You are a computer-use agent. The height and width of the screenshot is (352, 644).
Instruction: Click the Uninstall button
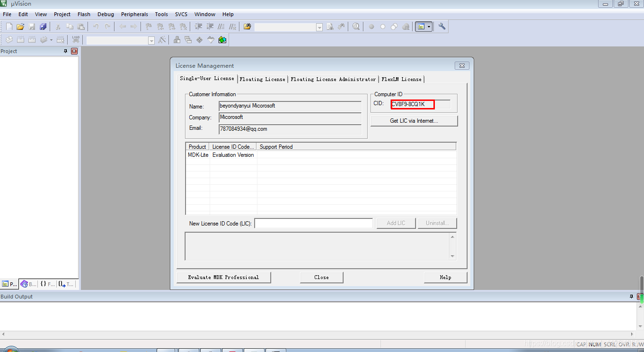click(x=437, y=223)
